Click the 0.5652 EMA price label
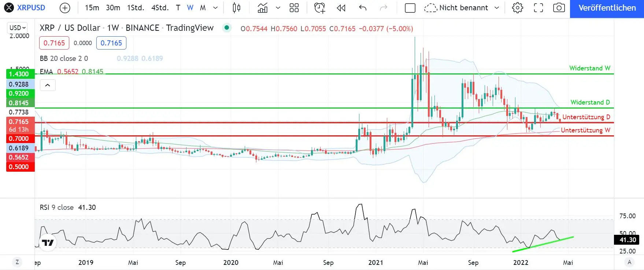The width and height of the screenshot is (644, 270). click(x=20, y=157)
